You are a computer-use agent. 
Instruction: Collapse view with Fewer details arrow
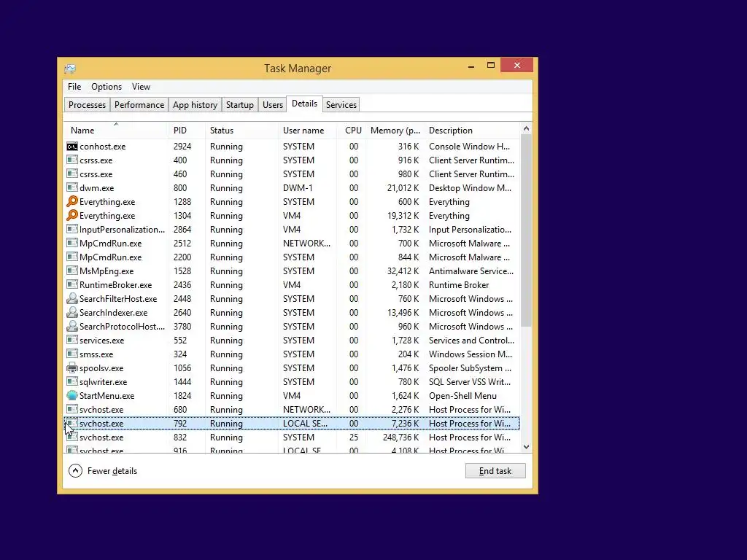[75, 470]
